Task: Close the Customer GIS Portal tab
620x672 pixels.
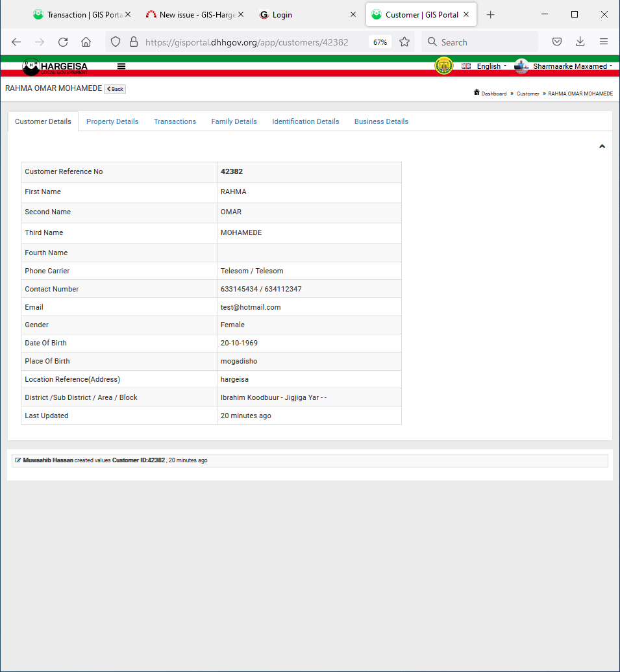Action: pos(466,14)
